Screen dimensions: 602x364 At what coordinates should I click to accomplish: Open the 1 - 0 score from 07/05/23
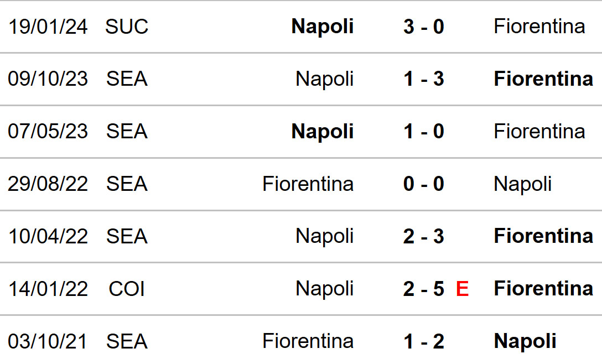coord(424,131)
